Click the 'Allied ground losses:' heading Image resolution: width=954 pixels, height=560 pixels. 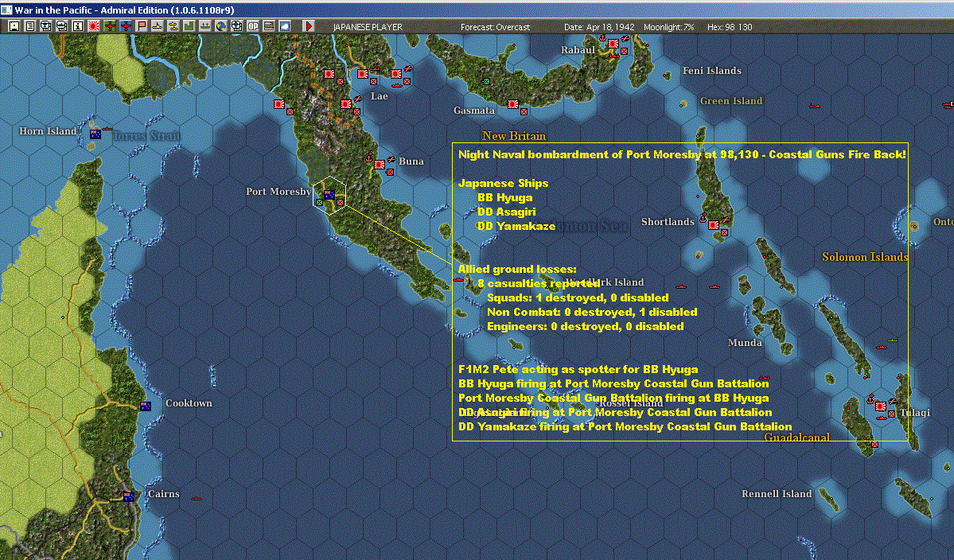[517, 269]
